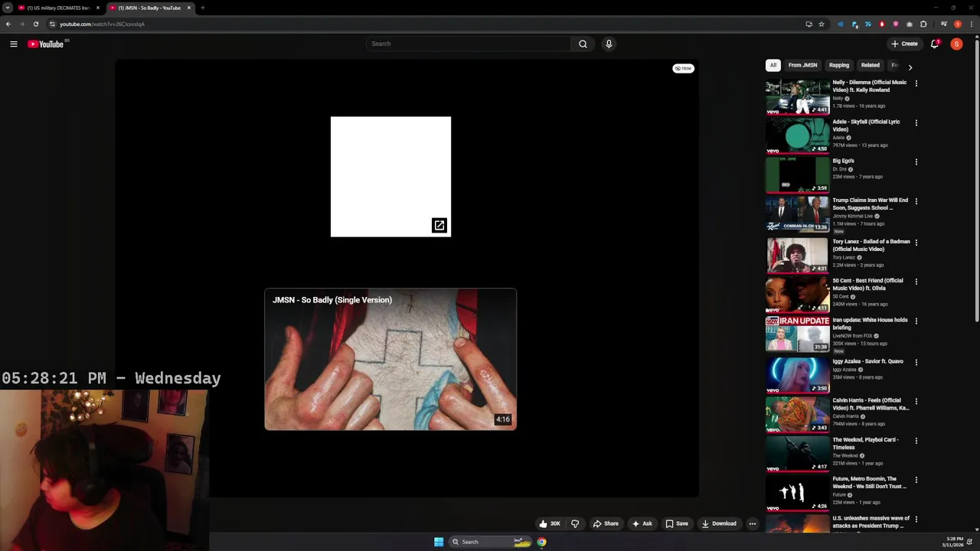This screenshot has height=551, width=980.
Task: Click the browser address bar URL
Action: click(x=102, y=24)
